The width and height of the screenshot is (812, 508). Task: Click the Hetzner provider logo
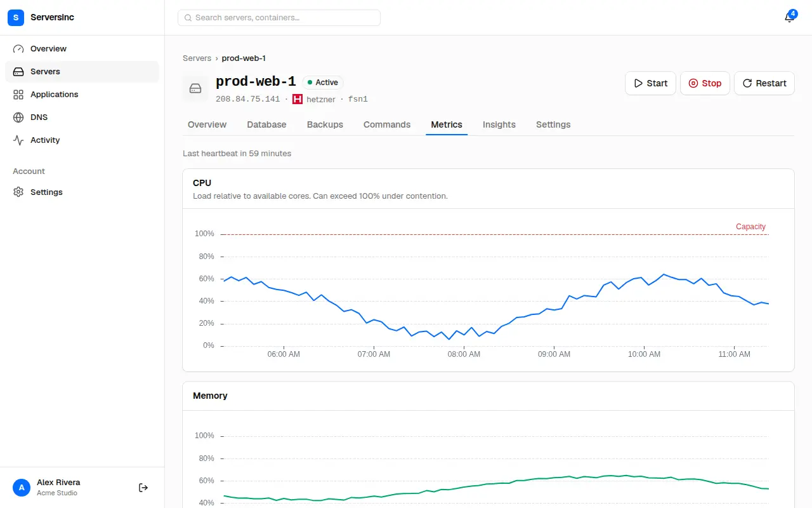point(297,99)
